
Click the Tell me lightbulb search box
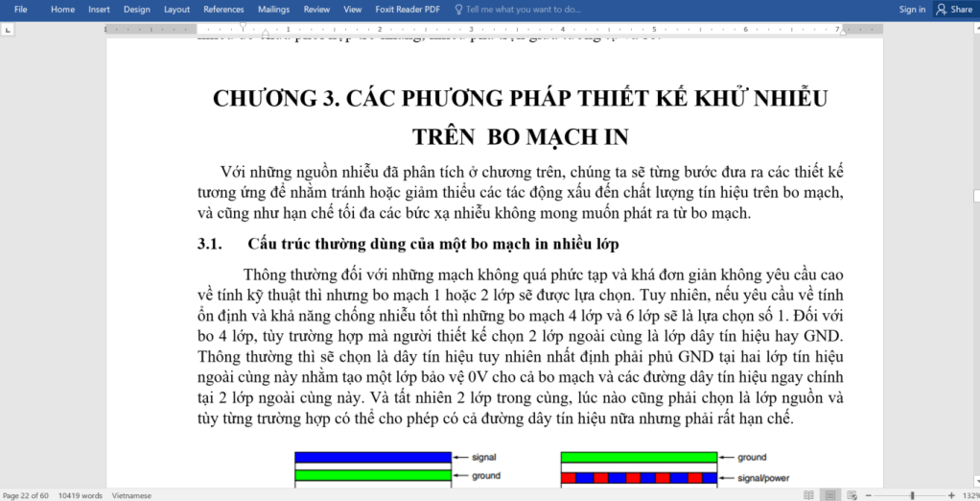point(523,10)
